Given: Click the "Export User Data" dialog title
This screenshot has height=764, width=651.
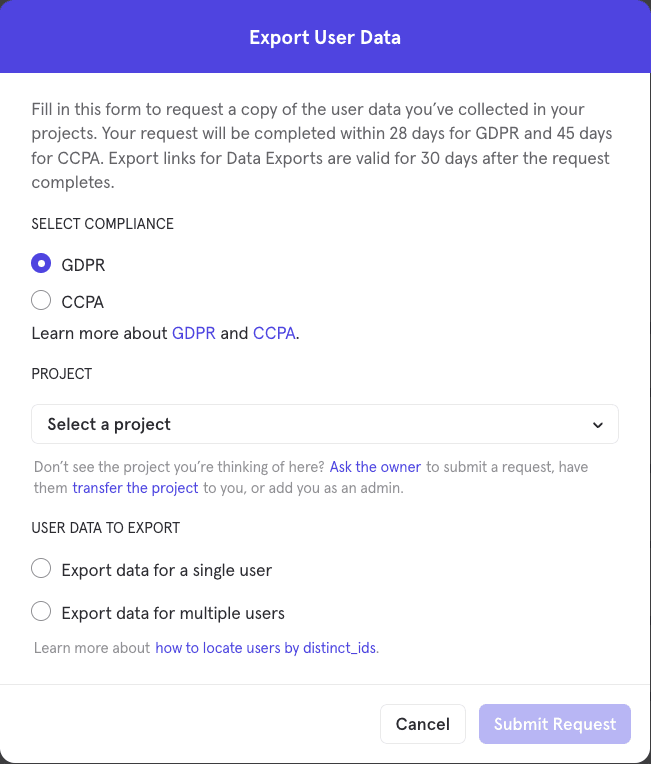Looking at the screenshot, I should coord(325,38).
